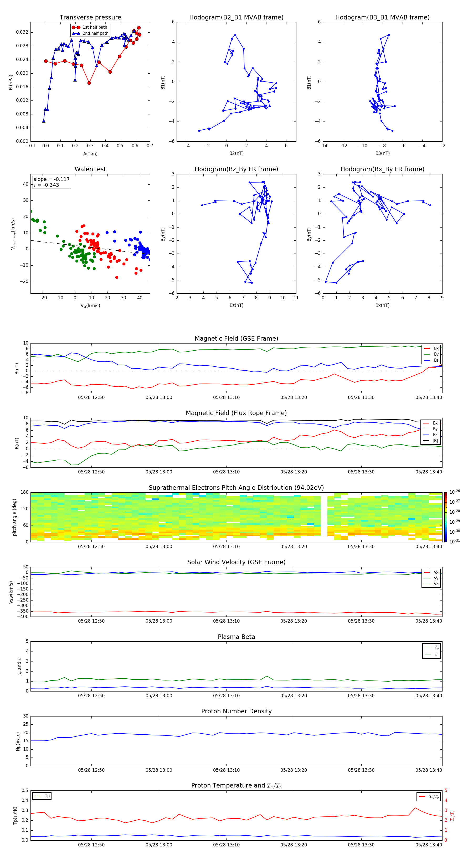The width and height of the screenshot is (473, 868).
Task: Click the 'Proton Number Density' title
Action: [x=236, y=711]
